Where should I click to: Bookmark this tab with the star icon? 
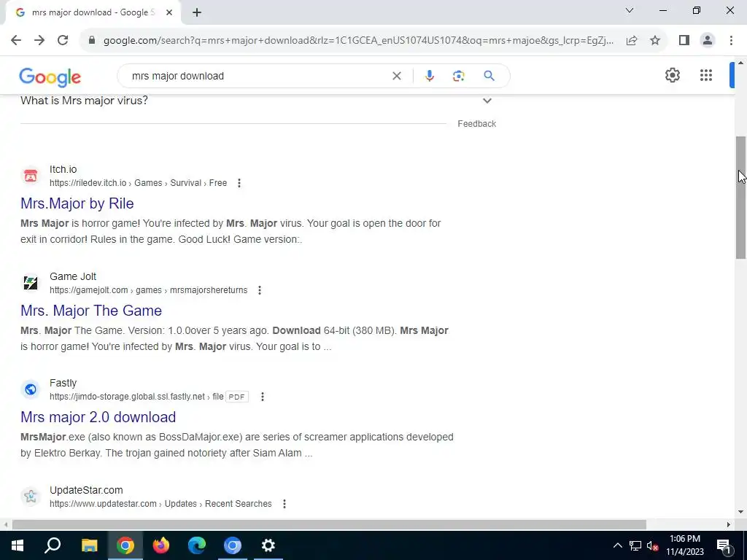click(655, 41)
